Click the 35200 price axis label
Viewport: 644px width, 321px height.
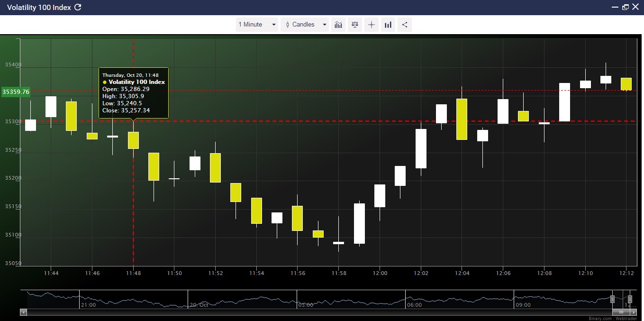click(13, 178)
